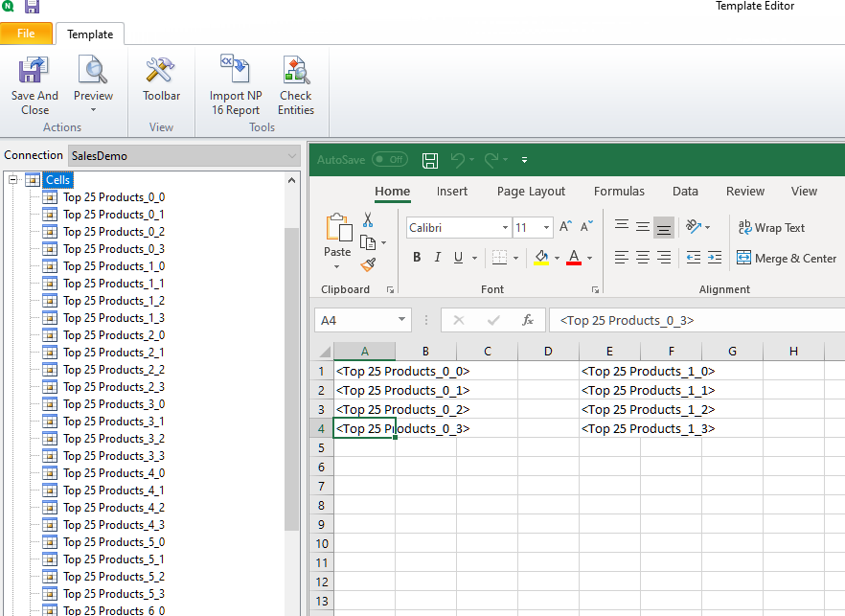This screenshot has height=616, width=845.
Task: Open the File menu
Action: pyautogui.click(x=26, y=33)
